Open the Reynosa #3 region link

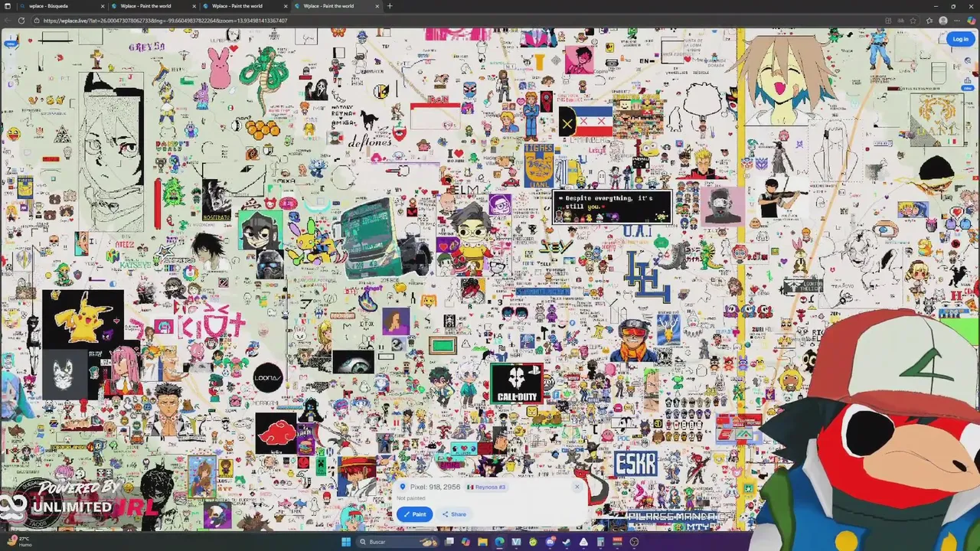(487, 487)
